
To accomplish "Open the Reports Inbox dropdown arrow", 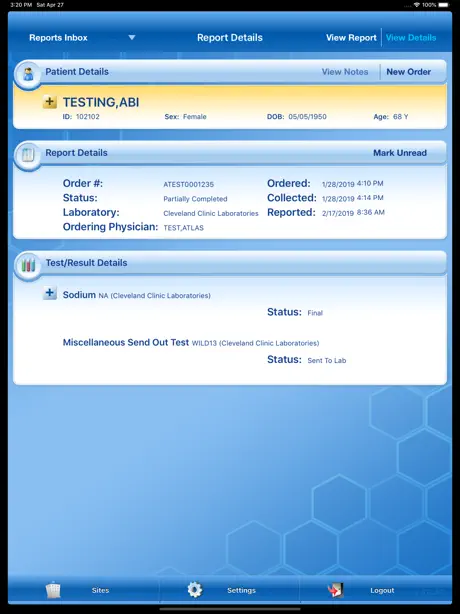I will (132, 38).
